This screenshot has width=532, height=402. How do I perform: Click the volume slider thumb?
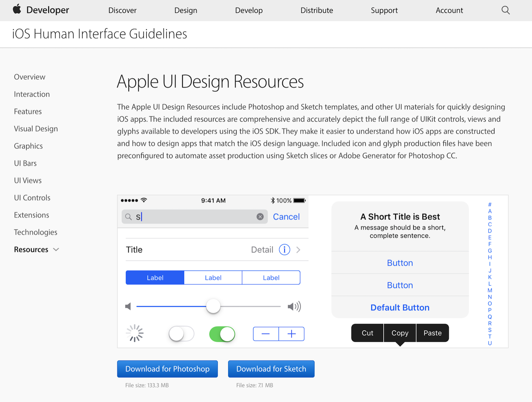coord(213,306)
